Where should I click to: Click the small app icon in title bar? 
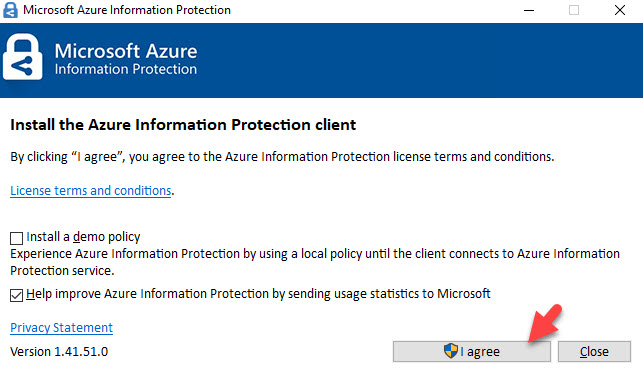(x=10, y=10)
